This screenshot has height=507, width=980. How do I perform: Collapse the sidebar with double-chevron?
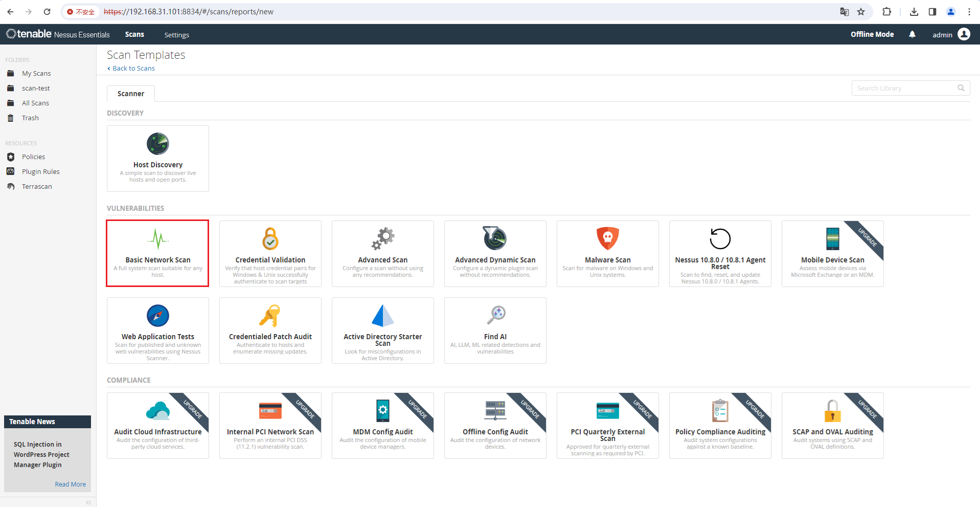point(88,502)
